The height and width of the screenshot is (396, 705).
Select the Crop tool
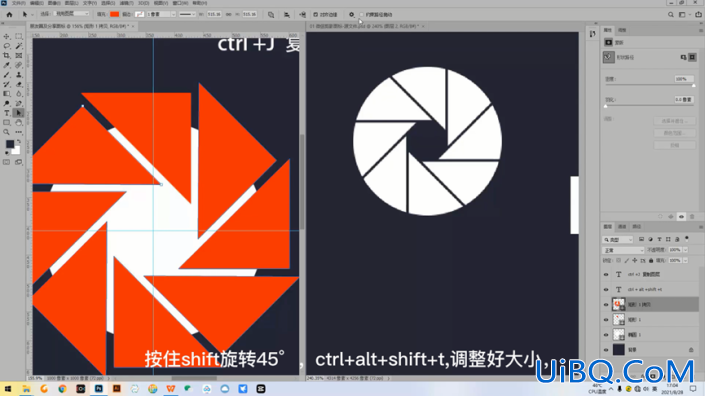(x=6, y=56)
